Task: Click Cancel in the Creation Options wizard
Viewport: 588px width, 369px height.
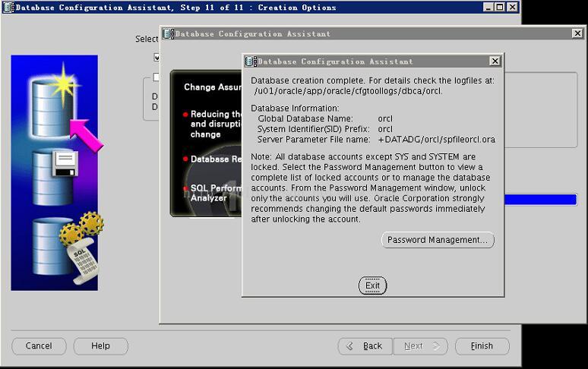Action: 39,345
